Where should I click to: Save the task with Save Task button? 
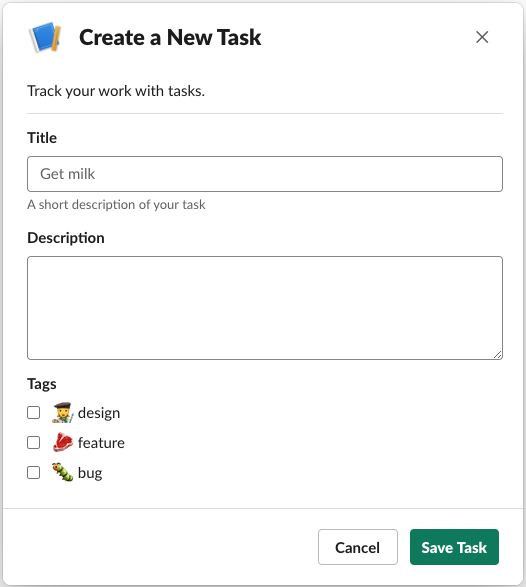pos(454,547)
